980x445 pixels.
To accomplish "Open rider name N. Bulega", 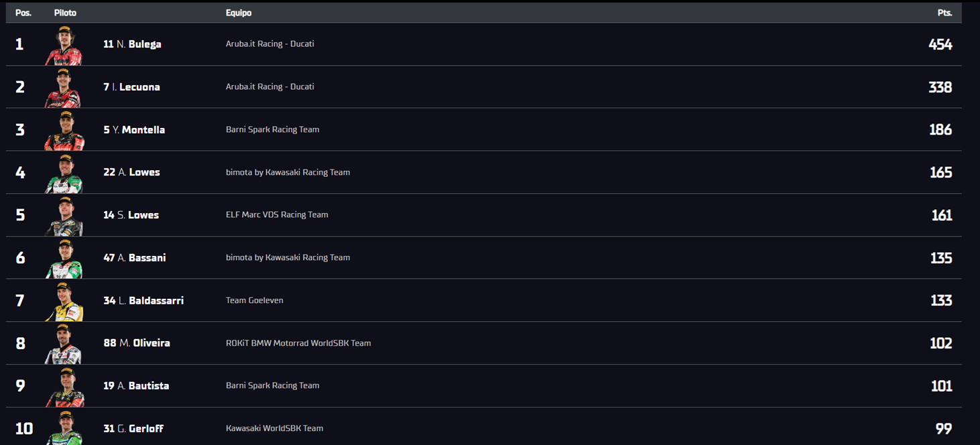I will [132, 44].
